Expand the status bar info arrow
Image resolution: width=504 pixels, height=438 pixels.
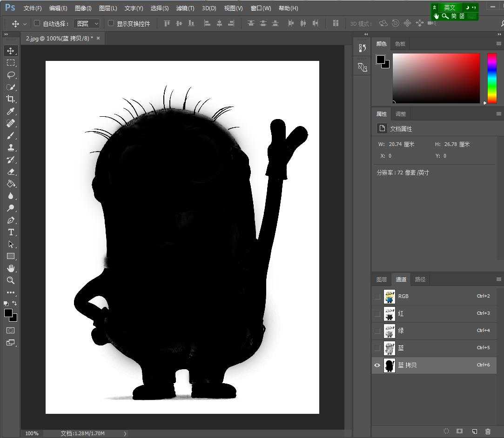(125, 433)
